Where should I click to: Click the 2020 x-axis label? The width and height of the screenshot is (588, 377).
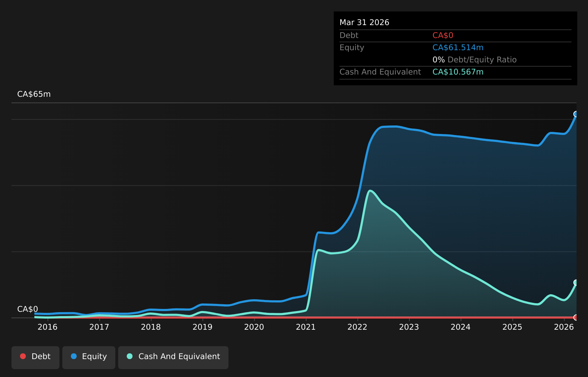click(x=254, y=327)
